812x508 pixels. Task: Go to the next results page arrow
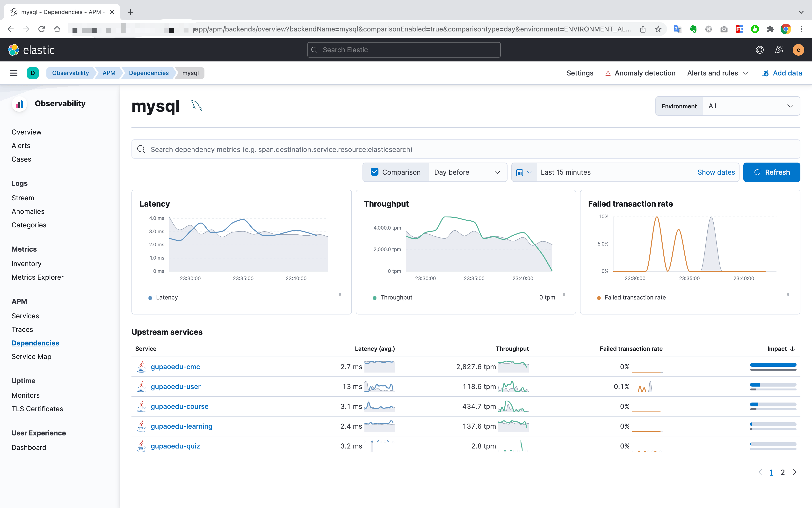pyautogui.click(x=794, y=472)
